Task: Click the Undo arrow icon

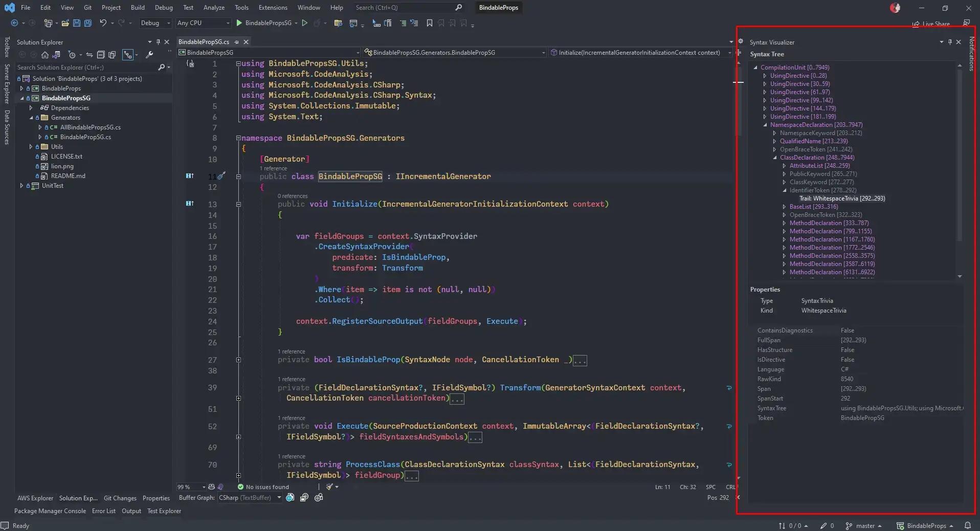Action: click(x=103, y=23)
